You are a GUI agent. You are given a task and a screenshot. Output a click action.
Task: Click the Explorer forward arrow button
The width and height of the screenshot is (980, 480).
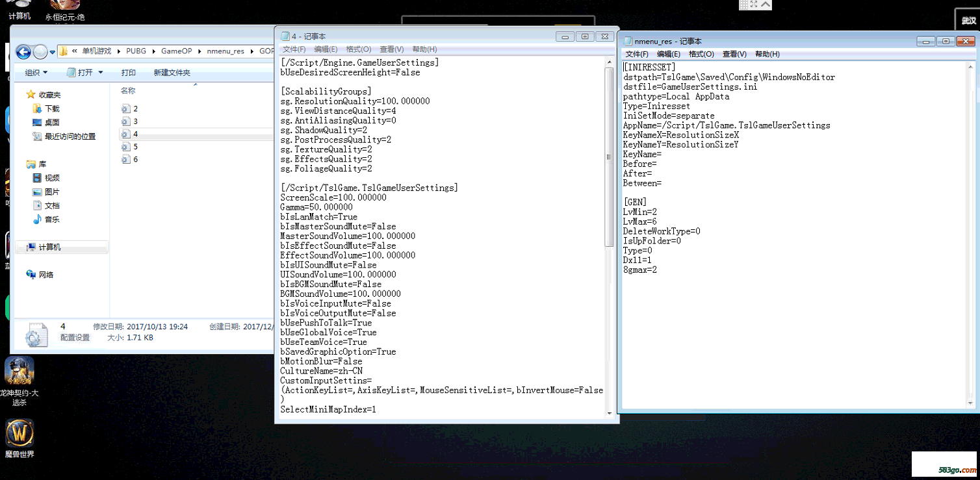pyautogui.click(x=40, y=52)
